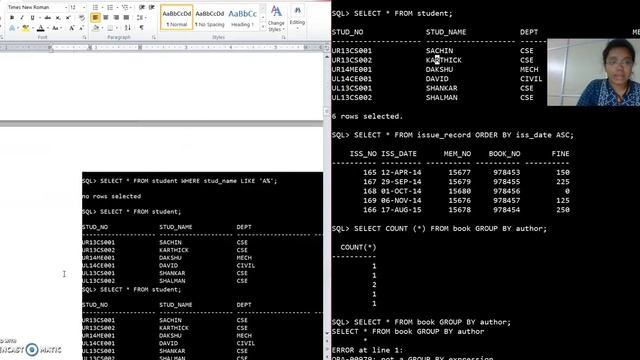
Task: Click the Numbering list icon
Action: coord(110,7)
